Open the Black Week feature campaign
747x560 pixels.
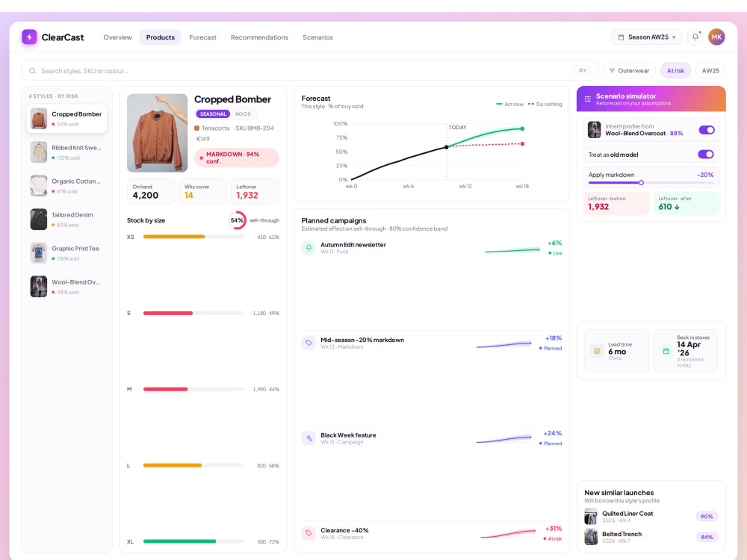[432, 438]
